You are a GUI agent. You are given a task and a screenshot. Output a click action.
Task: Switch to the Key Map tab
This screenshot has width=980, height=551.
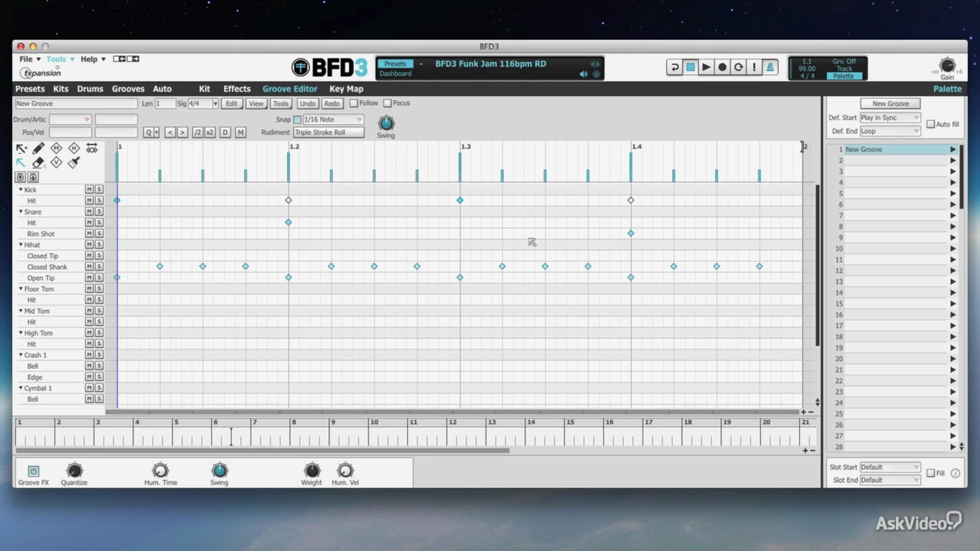[x=346, y=89]
